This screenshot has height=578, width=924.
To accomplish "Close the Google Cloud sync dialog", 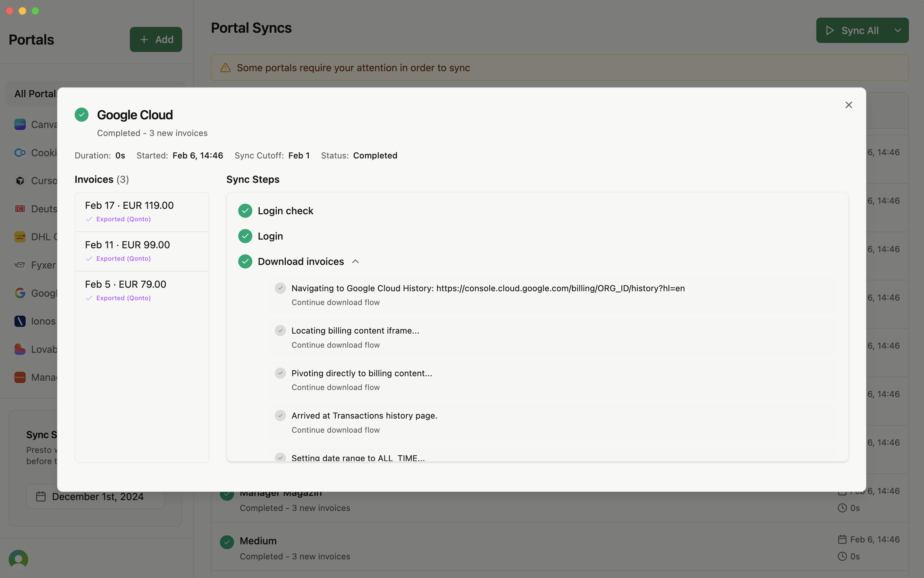I will point(848,105).
